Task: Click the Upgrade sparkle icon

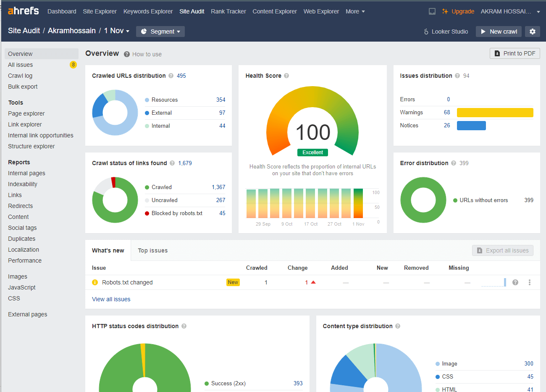Action: (445, 11)
